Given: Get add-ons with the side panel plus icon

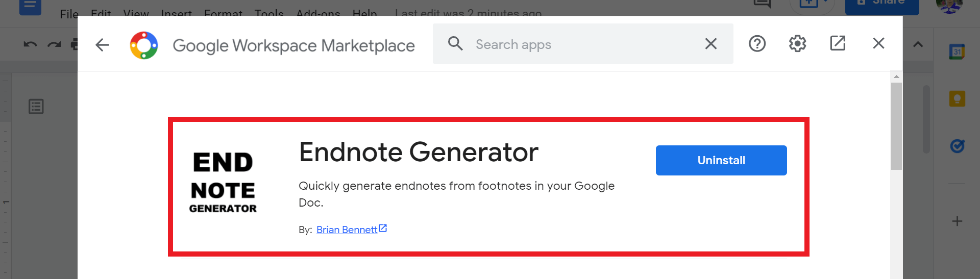Looking at the screenshot, I should (957, 221).
